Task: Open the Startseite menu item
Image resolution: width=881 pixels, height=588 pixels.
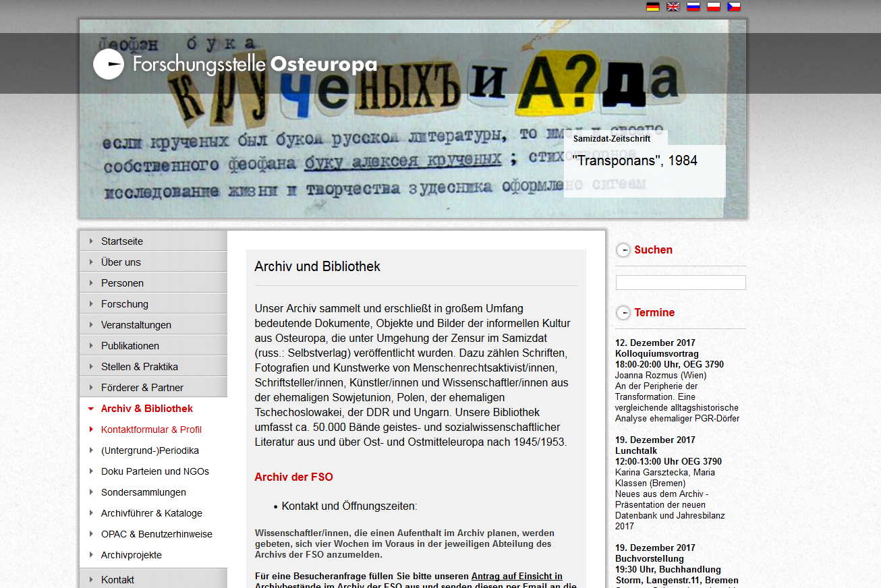Action: (x=122, y=241)
